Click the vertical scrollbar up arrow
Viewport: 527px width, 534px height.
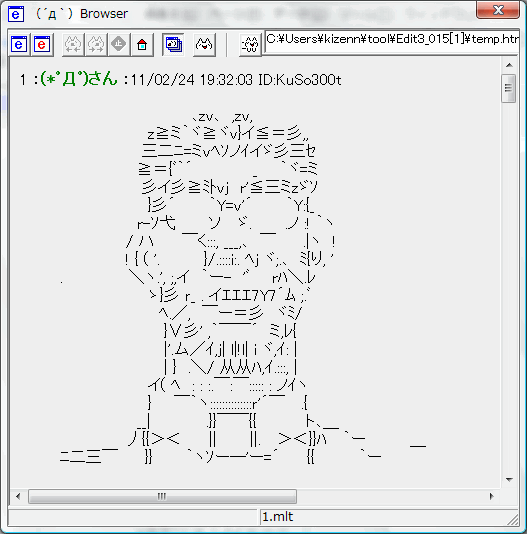point(509,65)
